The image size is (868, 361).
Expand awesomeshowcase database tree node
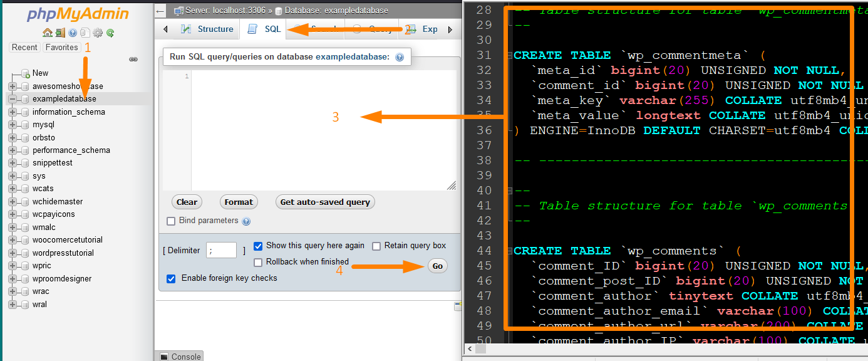[13, 86]
